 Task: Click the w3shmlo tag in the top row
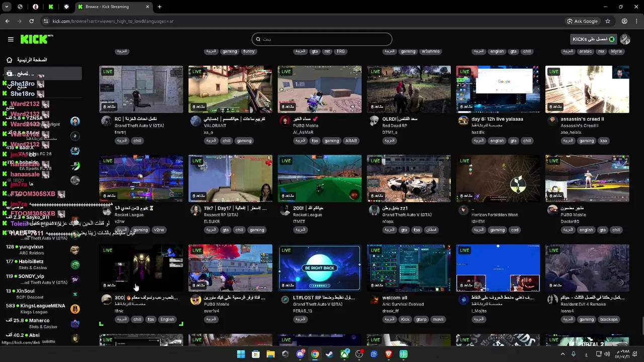(x=431, y=51)
